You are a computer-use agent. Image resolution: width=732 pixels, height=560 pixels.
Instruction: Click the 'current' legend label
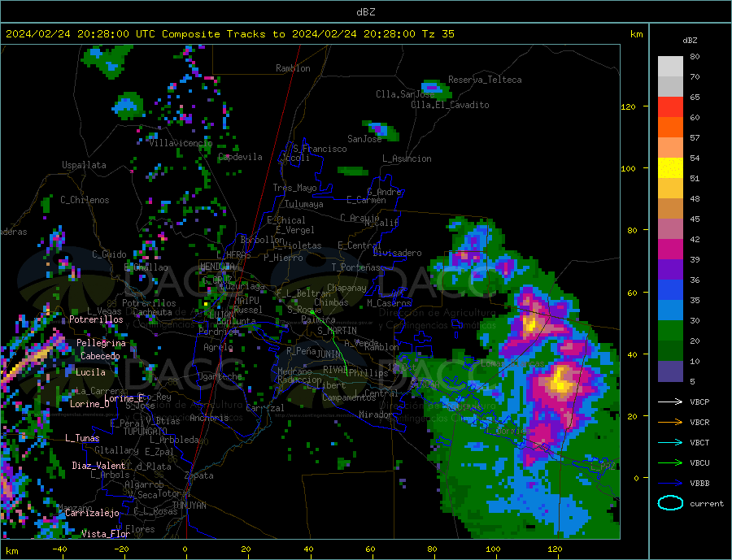[x=707, y=504]
